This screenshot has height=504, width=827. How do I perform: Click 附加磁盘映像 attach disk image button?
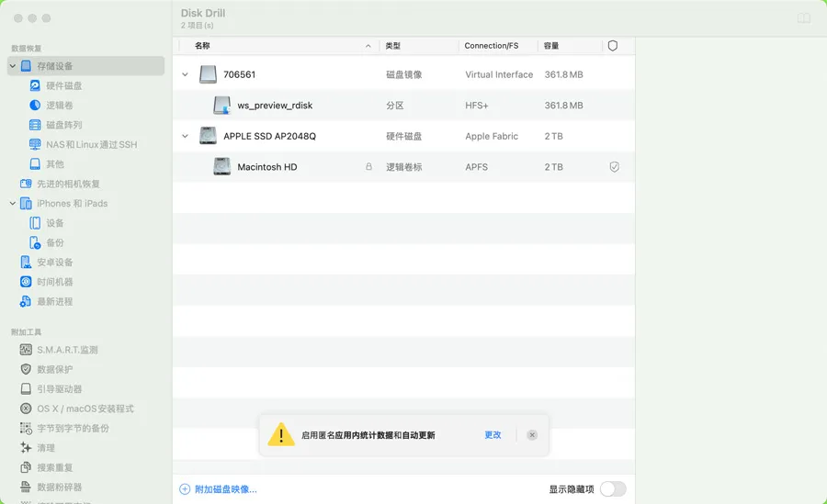tap(219, 489)
